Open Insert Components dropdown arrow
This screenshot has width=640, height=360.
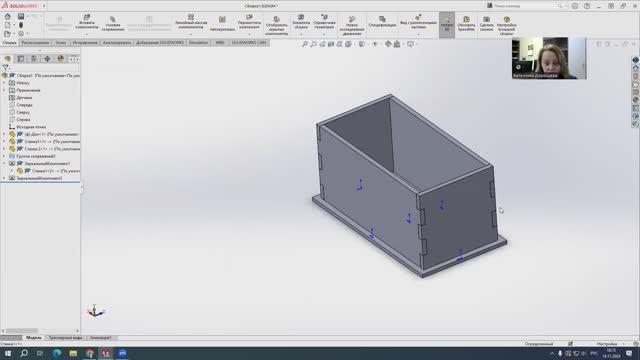pyautogui.click(x=87, y=34)
